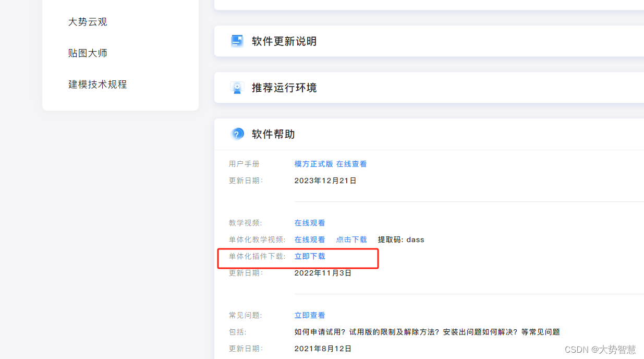Expand the 软件更新说明 panel
This screenshot has height=359, width=644.
pos(429,41)
